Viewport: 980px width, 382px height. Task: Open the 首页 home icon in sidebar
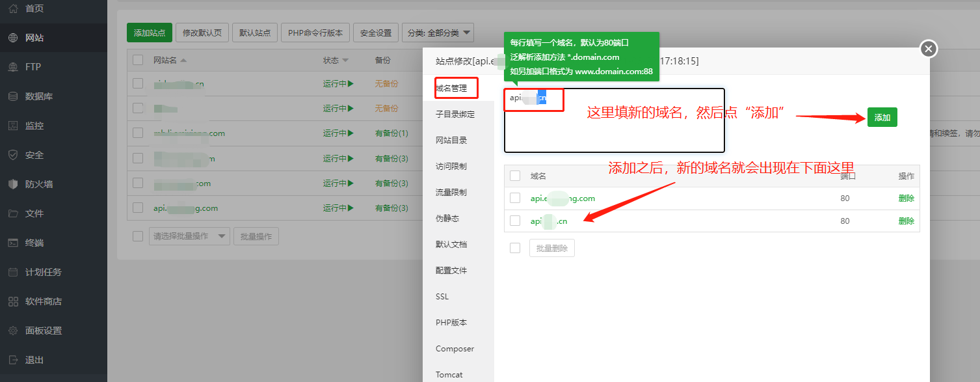point(13,8)
